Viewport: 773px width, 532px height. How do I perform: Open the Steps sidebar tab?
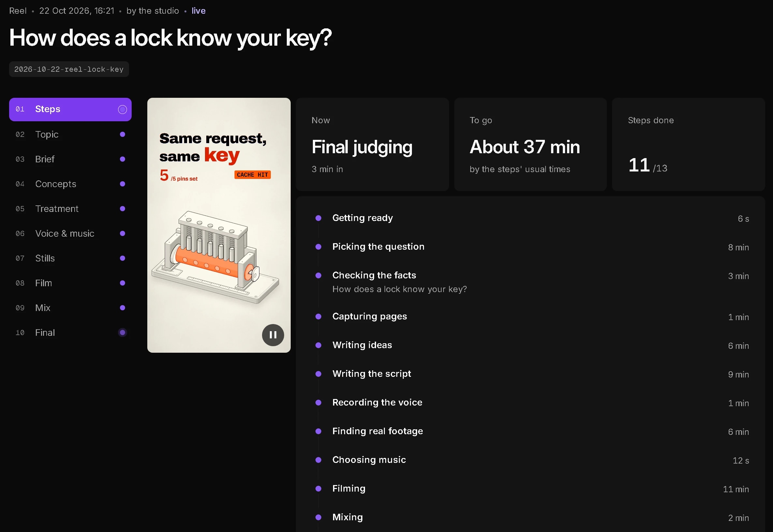[x=70, y=109]
